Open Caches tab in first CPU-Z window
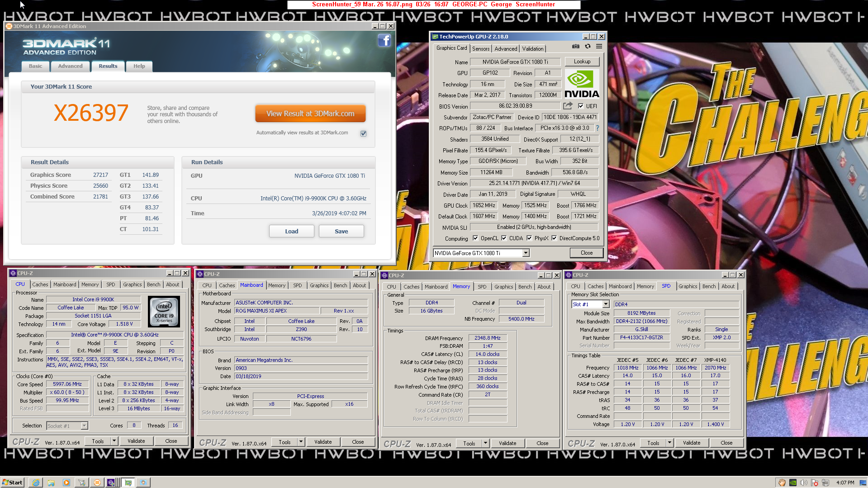Viewport: 868px width, 488px height. (40, 284)
